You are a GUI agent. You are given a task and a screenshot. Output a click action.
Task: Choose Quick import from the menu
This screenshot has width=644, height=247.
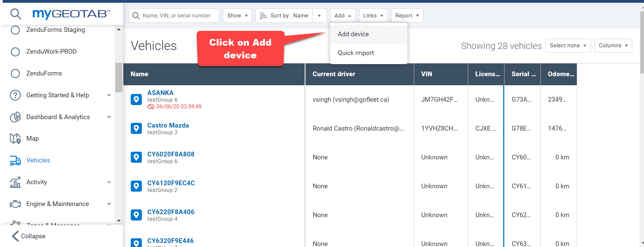369,53
